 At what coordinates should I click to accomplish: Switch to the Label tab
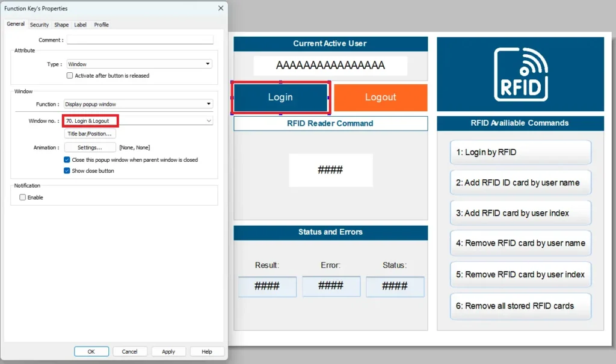[x=81, y=25]
